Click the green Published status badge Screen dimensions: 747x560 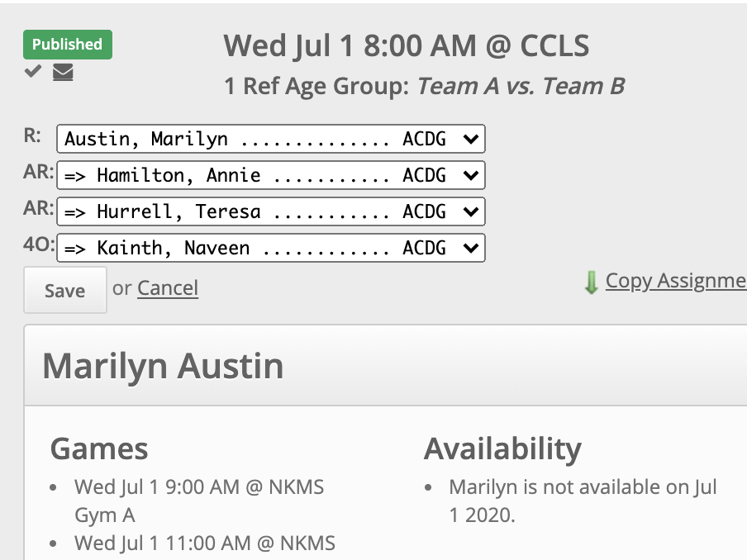68,45
